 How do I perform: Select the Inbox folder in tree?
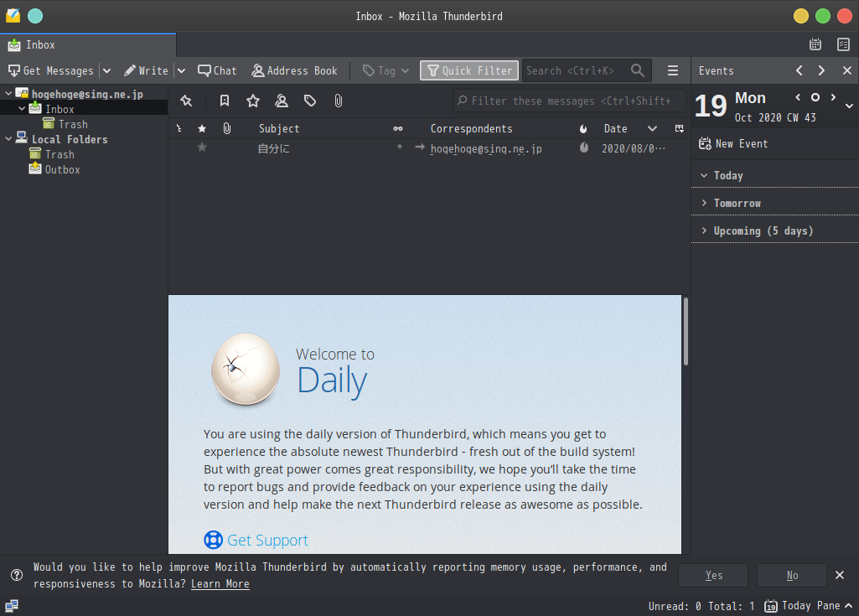[60, 109]
